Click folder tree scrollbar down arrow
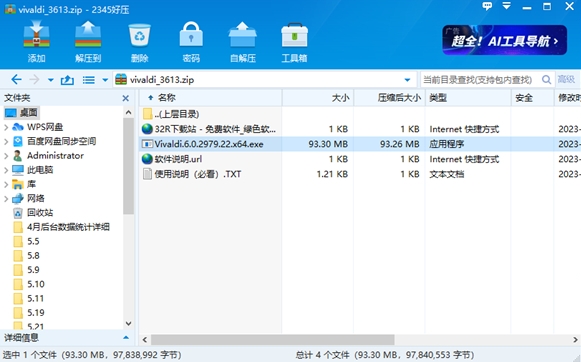This screenshot has height=362, width=581. pyautogui.click(x=129, y=323)
